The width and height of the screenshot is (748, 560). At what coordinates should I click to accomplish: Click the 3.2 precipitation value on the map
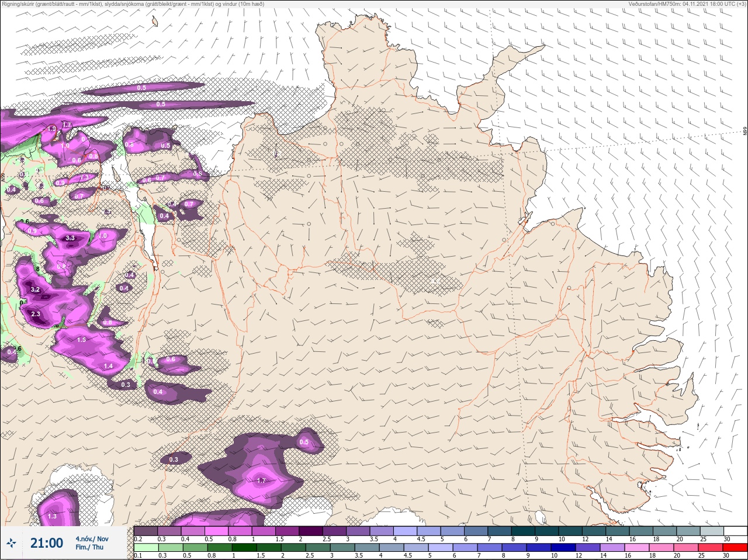click(x=35, y=289)
